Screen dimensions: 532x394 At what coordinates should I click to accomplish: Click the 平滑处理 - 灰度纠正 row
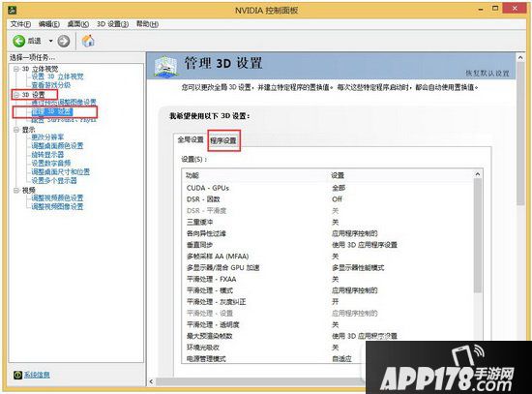(328, 302)
